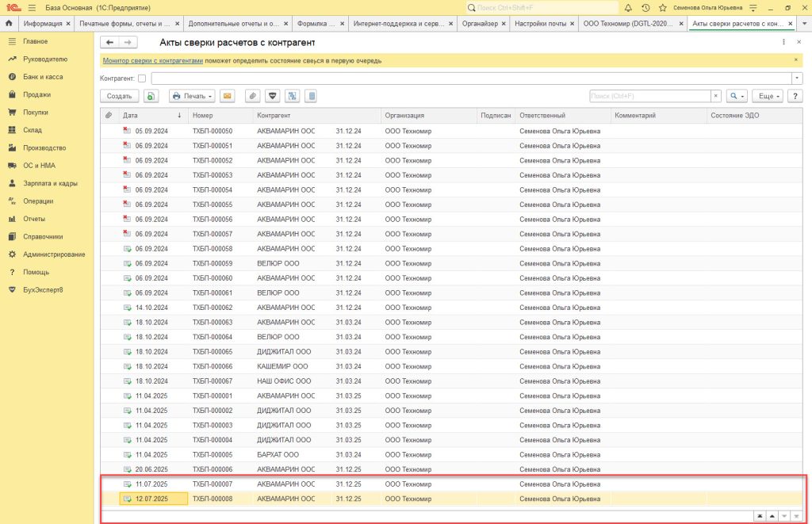The width and height of the screenshot is (812, 524).
Task: Open the Печать dropdown menu
Action: tap(192, 96)
